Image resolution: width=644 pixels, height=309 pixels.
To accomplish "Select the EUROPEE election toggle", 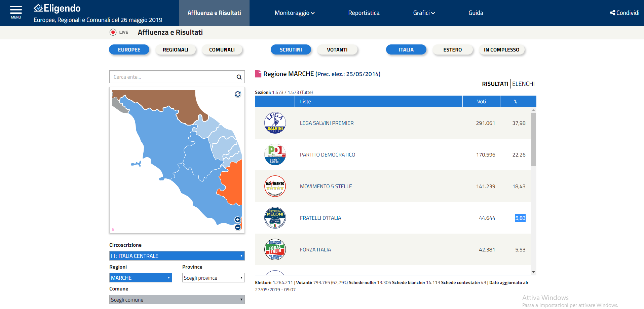I will click(129, 49).
